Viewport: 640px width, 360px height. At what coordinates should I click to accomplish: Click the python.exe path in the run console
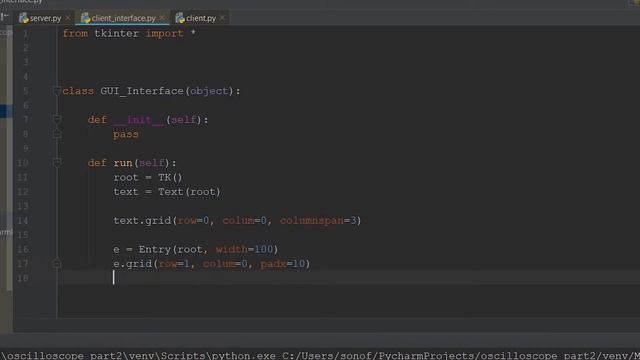243,356
